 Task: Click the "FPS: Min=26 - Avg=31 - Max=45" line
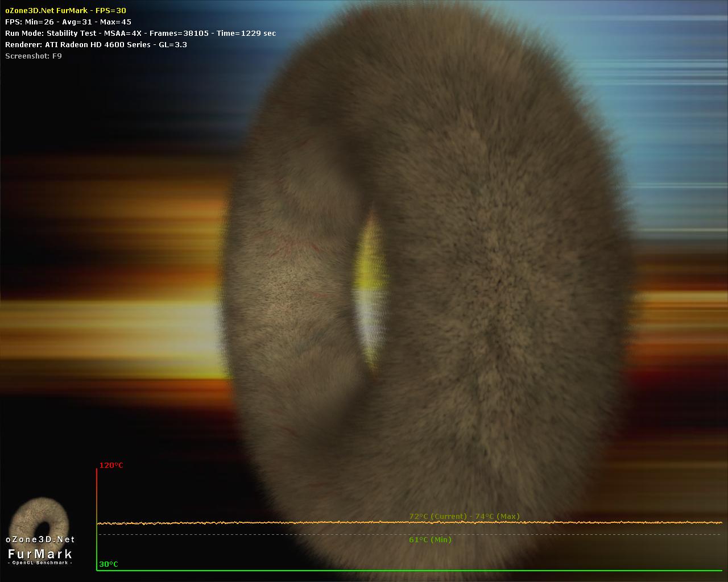(68, 22)
